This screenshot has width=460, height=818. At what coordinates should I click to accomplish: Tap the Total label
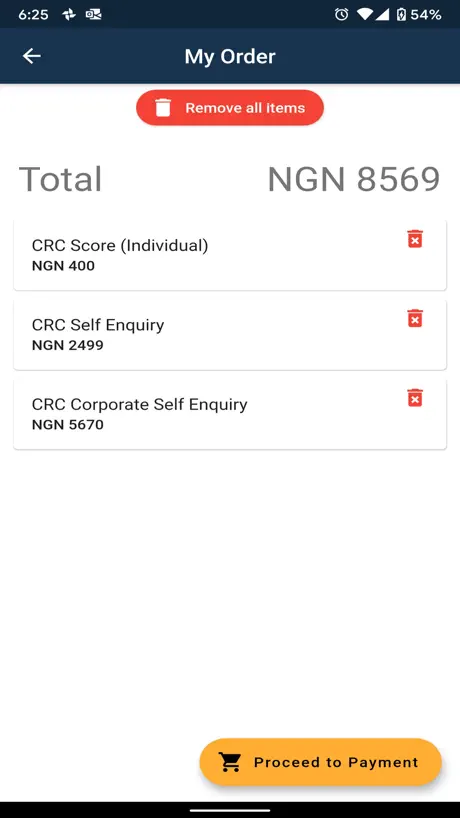point(60,179)
